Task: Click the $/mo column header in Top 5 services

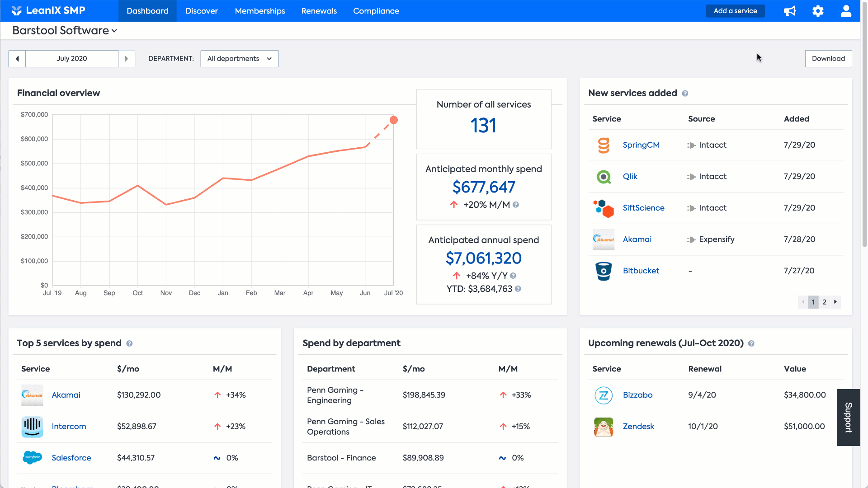Action: pos(128,369)
